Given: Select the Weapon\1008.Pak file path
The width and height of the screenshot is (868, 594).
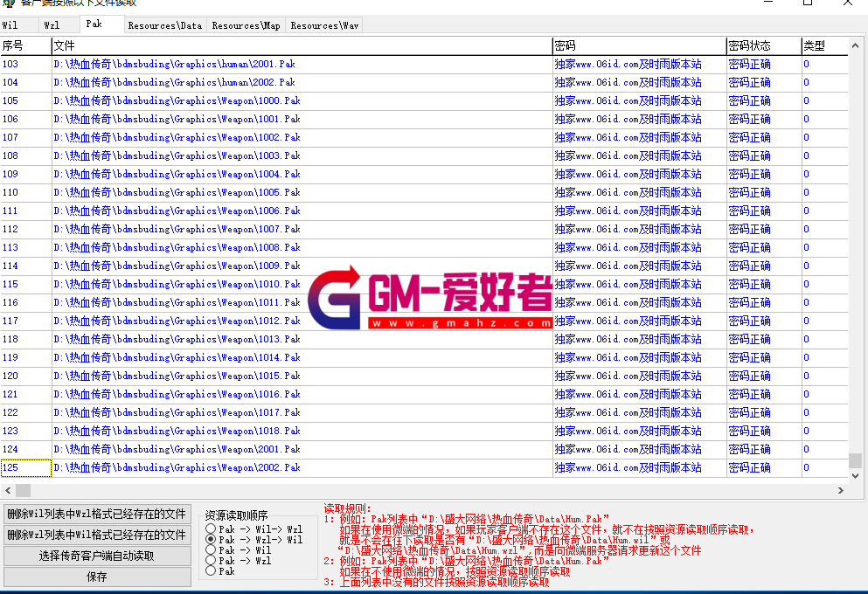Looking at the screenshot, I should click(177, 247).
